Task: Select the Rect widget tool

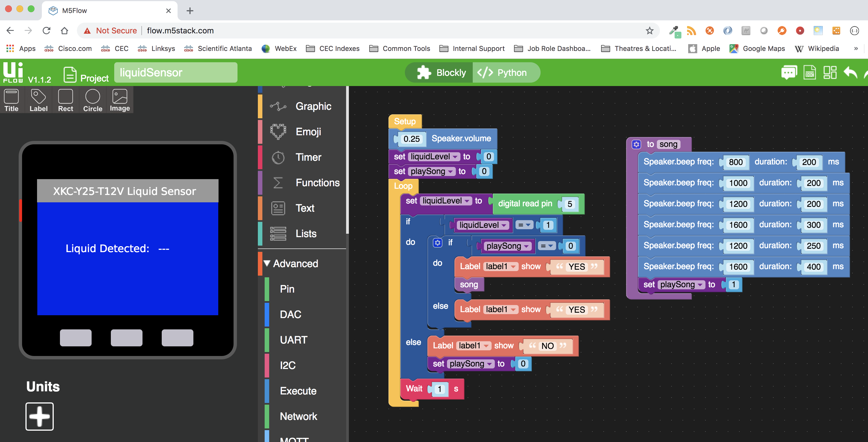Action: click(65, 100)
